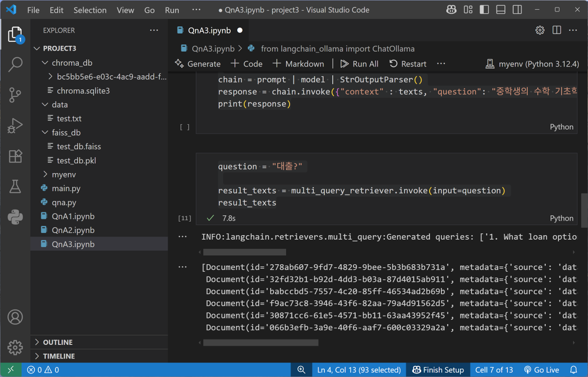Click the zoom magnifier status bar icon
588x377 pixels.
click(301, 370)
